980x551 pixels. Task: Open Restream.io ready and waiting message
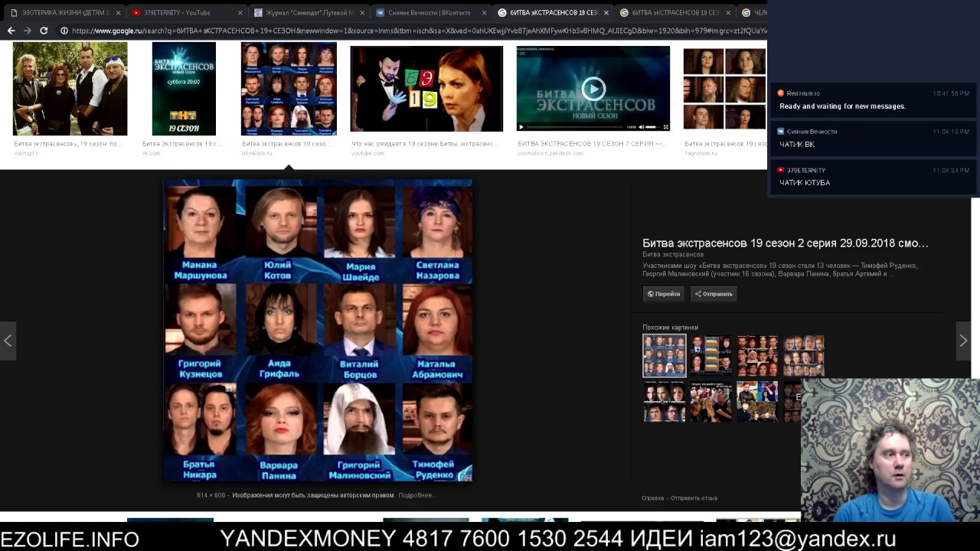pos(874,99)
